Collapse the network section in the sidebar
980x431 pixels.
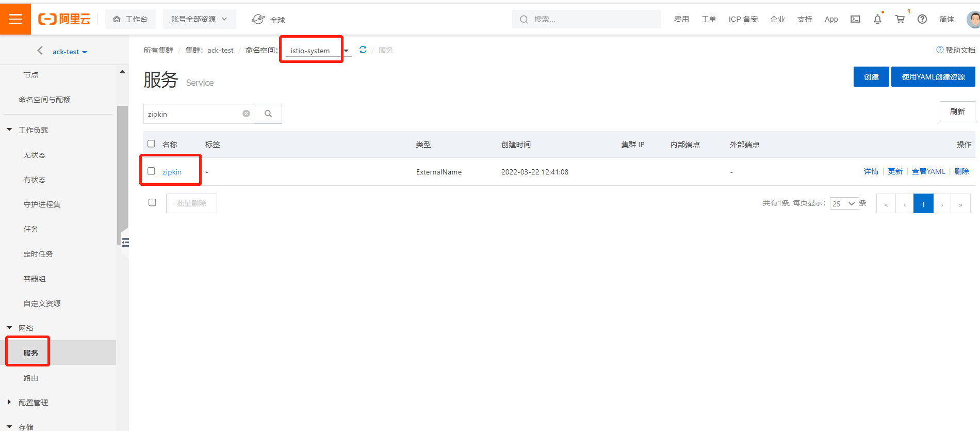click(9, 328)
